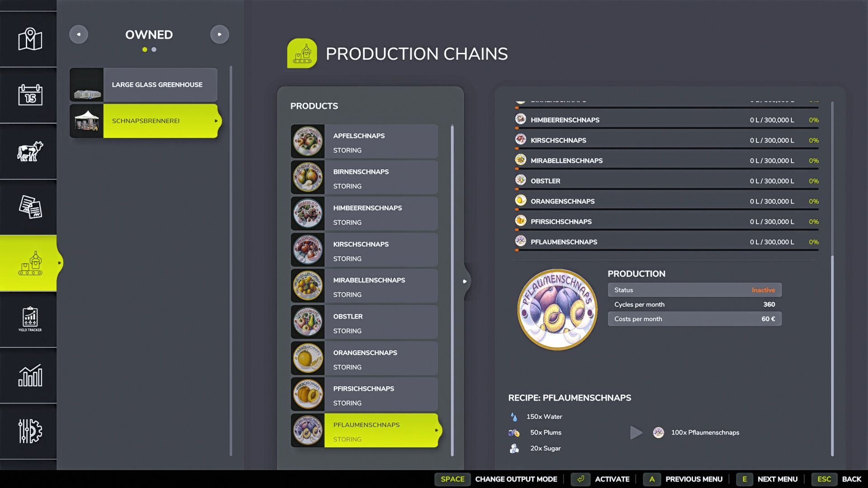Open the calendar icon in sidebar
The image size is (868, 488).
click(x=30, y=95)
